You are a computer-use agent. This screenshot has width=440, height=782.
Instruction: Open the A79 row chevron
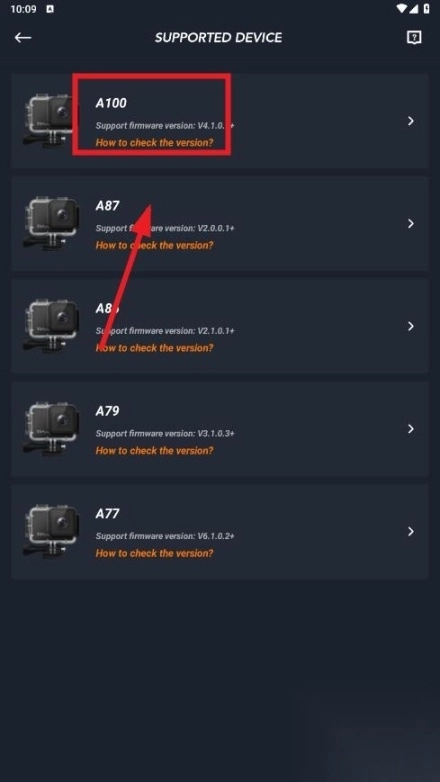[x=411, y=429]
